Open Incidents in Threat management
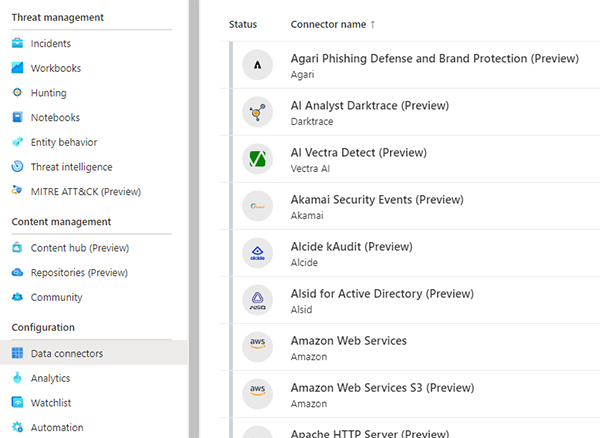 click(51, 43)
